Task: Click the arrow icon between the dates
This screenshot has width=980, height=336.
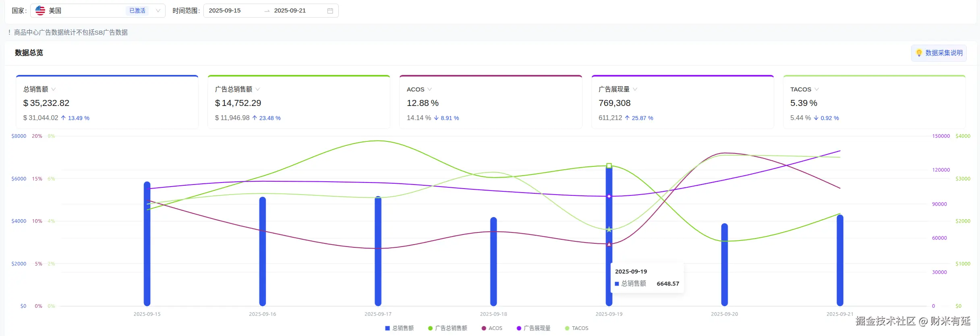Action: [267, 11]
